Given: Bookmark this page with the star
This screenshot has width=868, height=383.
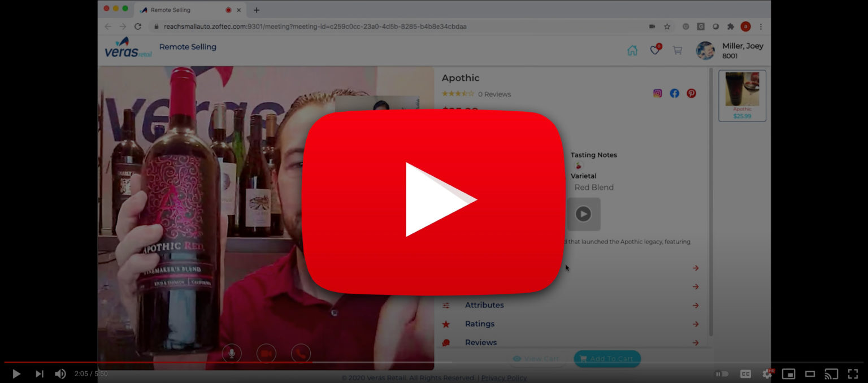Looking at the screenshot, I should point(667,27).
